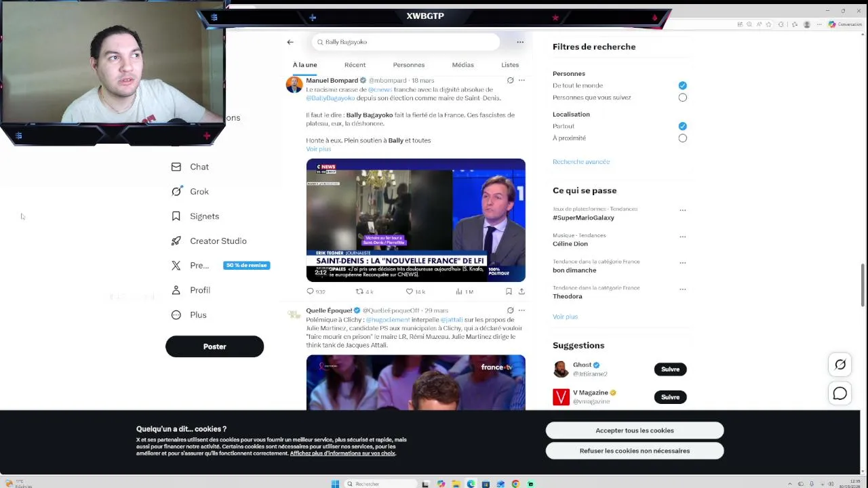Repost Manuel Bompard's post (4 k)
868x488 pixels.
(x=365, y=291)
